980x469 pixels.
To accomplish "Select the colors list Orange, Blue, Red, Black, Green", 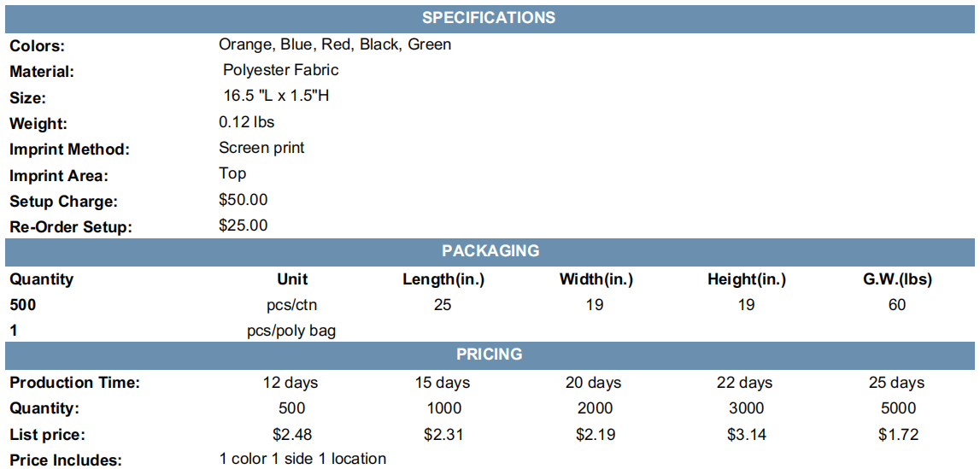I will (x=335, y=45).
